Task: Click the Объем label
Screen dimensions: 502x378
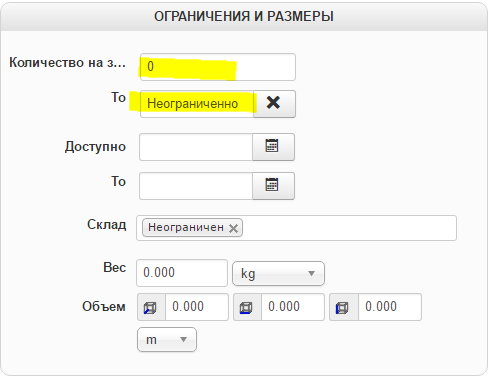Action: tap(104, 306)
